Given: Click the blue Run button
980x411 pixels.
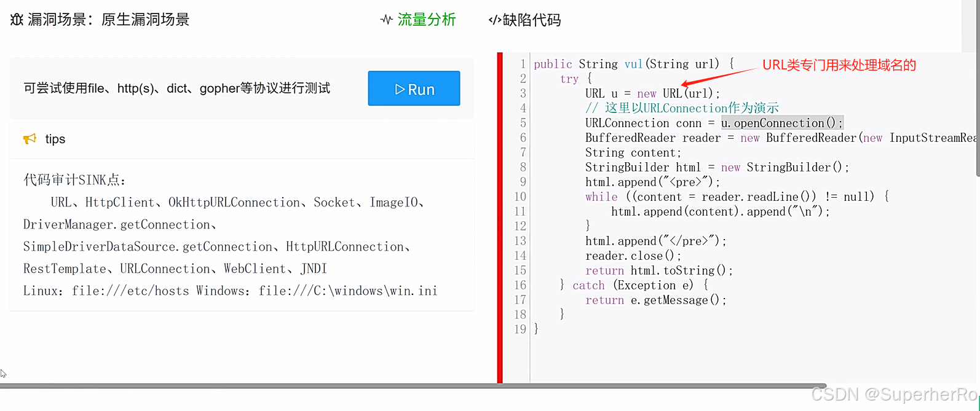Looking at the screenshot, I should (414, 88).
